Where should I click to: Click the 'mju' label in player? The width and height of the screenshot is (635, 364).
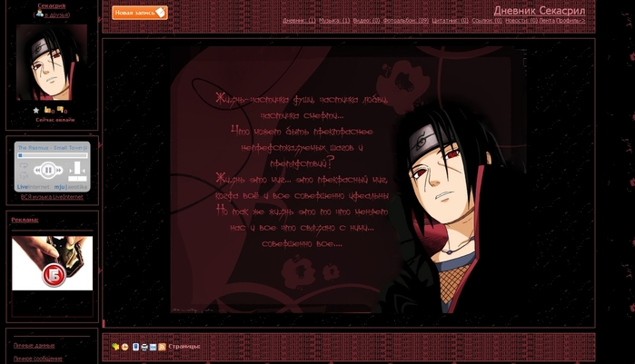(x=59, y=187)
